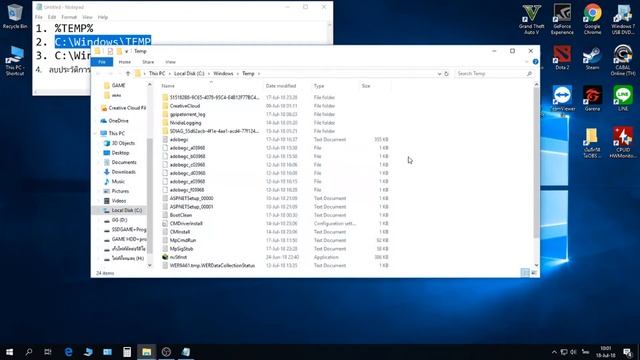Click This PC breadcrumb segment
The width and height of the screenshot is (640, 360).
[157, 73]
